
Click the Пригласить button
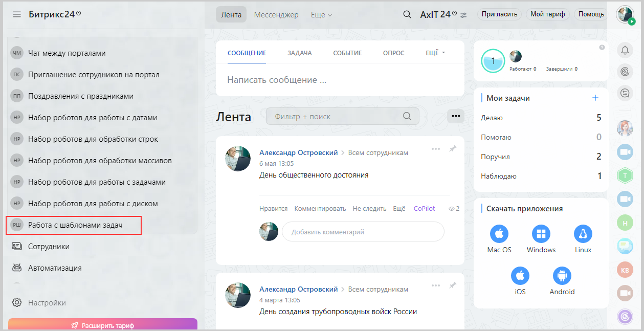499,14
